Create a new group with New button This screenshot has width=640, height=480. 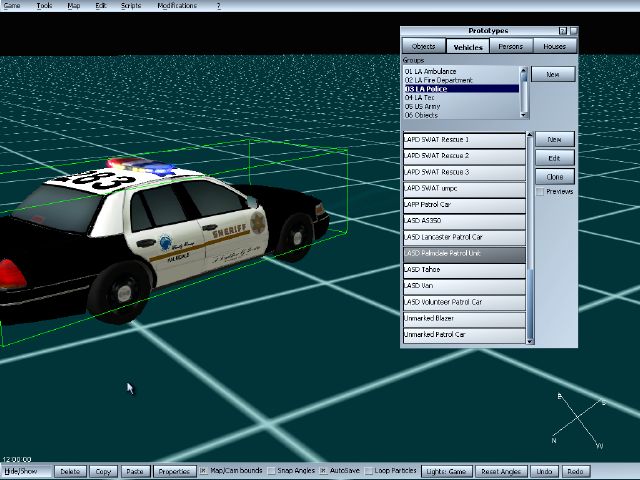[x=553, y=74]
